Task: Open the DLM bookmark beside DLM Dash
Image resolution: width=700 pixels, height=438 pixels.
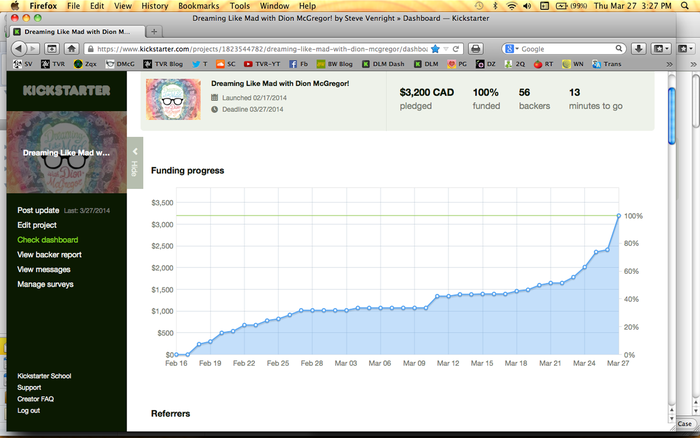Action: (426, 64)
